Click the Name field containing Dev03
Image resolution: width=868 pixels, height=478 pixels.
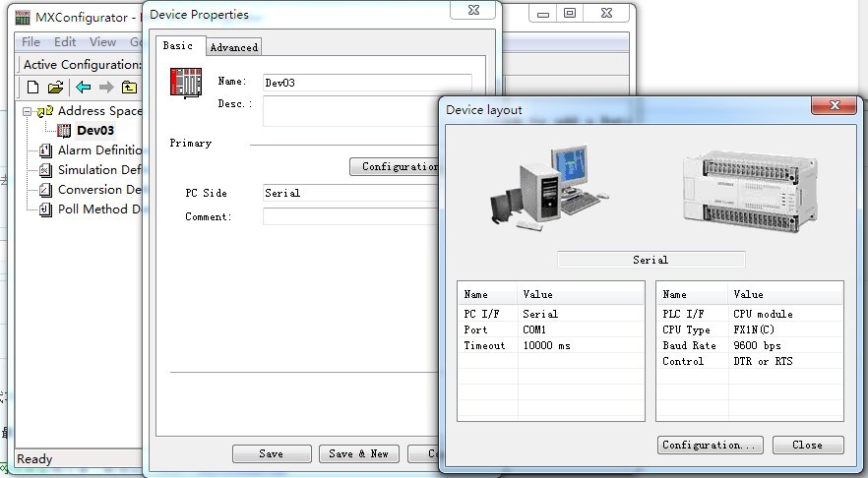pyautogui.click(x=366, y=83)
